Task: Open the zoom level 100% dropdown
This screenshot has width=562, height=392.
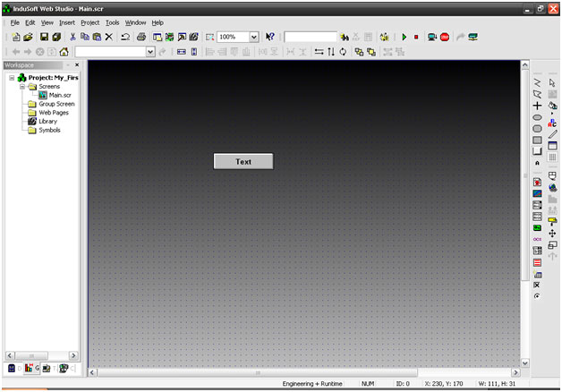Action: click(254, 37)
